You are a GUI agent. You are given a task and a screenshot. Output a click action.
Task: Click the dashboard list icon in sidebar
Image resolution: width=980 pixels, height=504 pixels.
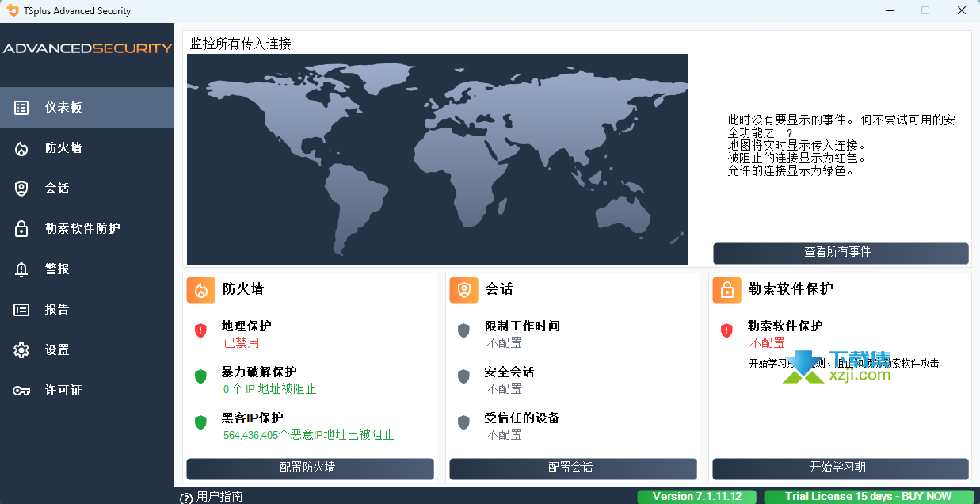click(21, 107)
